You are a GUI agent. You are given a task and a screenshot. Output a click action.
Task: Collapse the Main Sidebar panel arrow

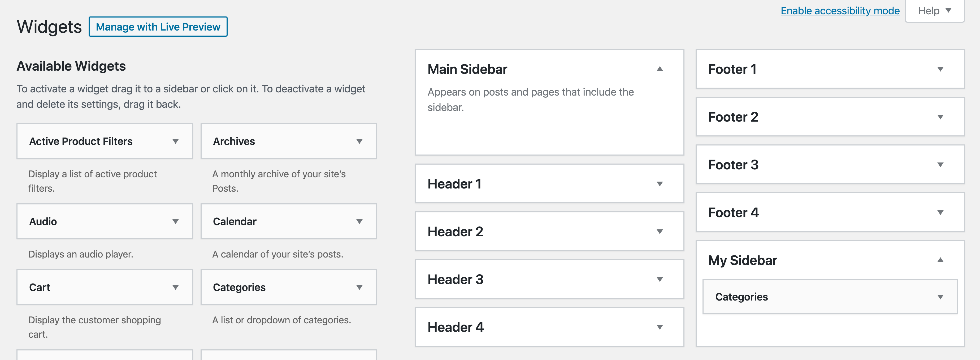pyautogui.click(x=660, y=69)
